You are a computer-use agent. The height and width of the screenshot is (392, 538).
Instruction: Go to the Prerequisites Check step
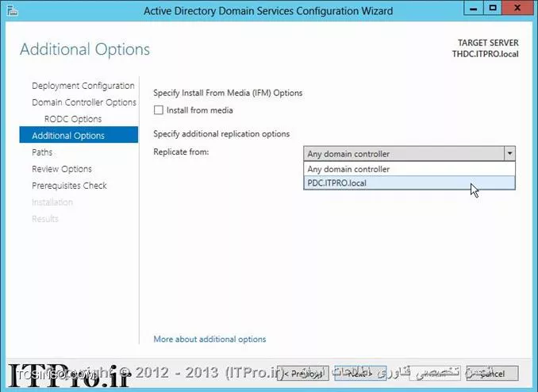pyautogui.click(x=69, y=186)
